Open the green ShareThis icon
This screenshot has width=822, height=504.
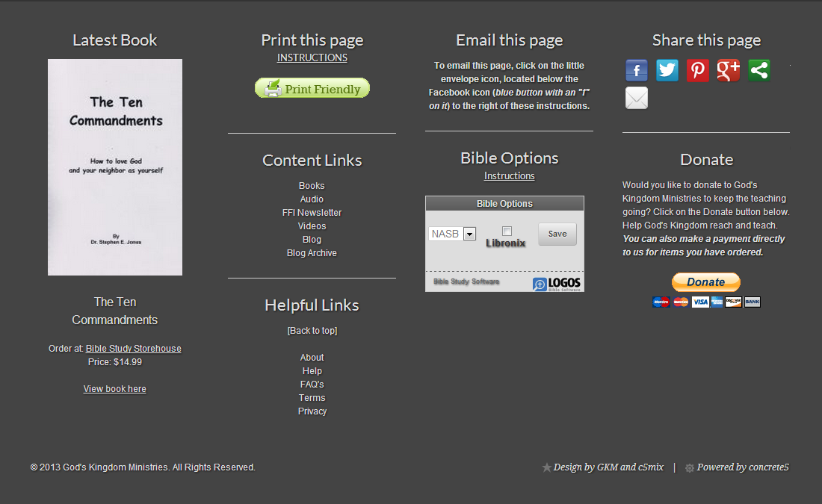(759, 71)
